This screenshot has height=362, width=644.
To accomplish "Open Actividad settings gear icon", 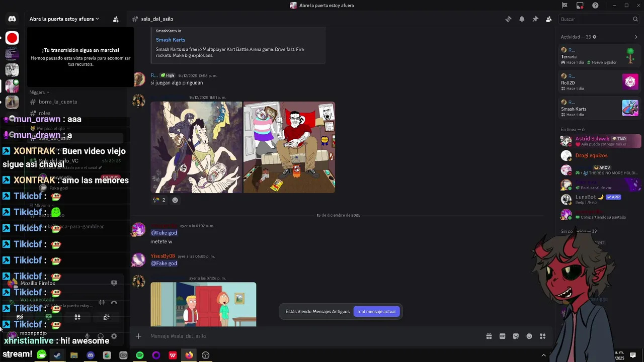I will point(594,37).
